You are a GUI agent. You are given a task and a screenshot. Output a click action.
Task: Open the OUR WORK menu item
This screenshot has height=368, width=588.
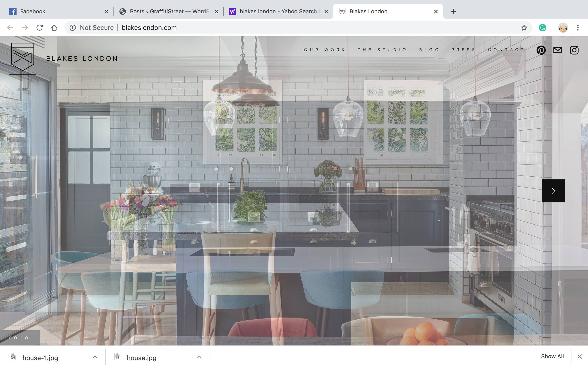pyautogui.click(x=324, y=50)
